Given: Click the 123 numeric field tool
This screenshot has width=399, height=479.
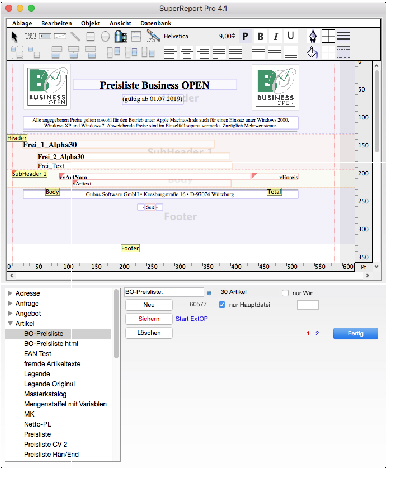Looking at the screenshot, I should pos(30,36).
